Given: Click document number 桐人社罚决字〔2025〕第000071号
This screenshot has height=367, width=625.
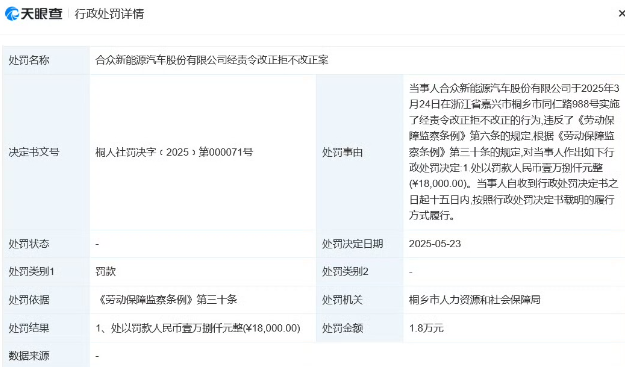Looking at the screenshot, I should pos(174,152).
